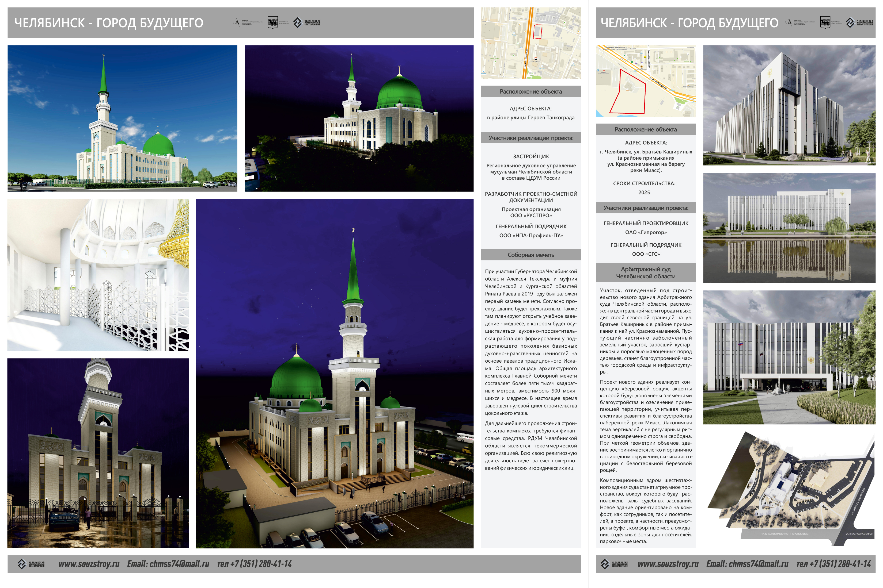
Task: Click the architecture department 'A' logo on mosque poster header
Action: 237,22
